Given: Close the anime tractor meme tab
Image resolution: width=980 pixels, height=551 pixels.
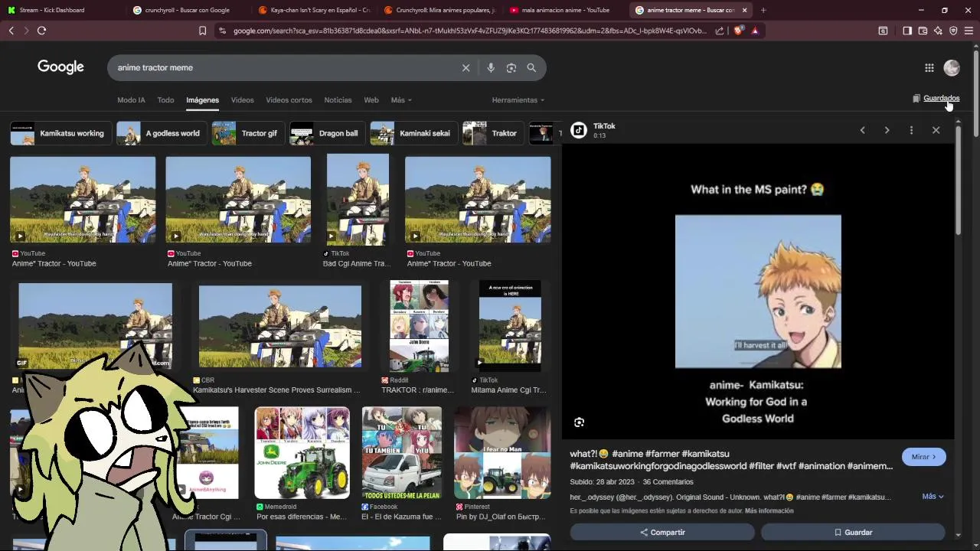Looking at the screenshot, I should tap(744, 10).
